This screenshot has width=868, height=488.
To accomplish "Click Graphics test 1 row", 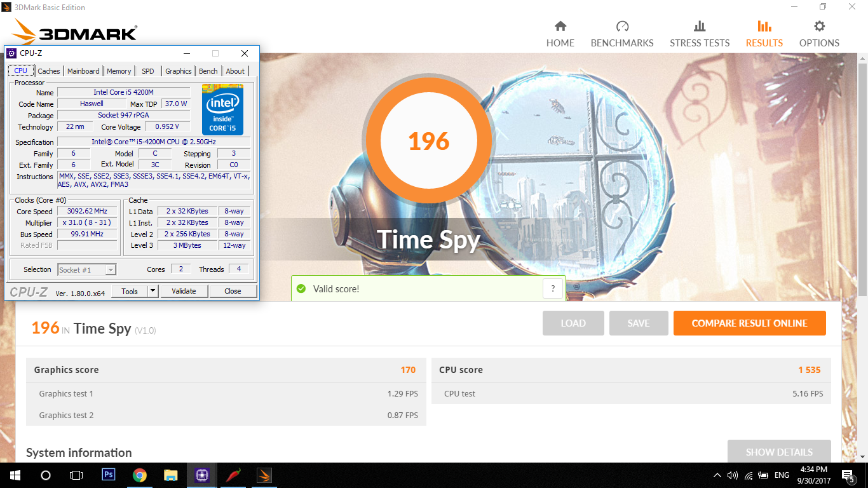I will coord(226,393).
